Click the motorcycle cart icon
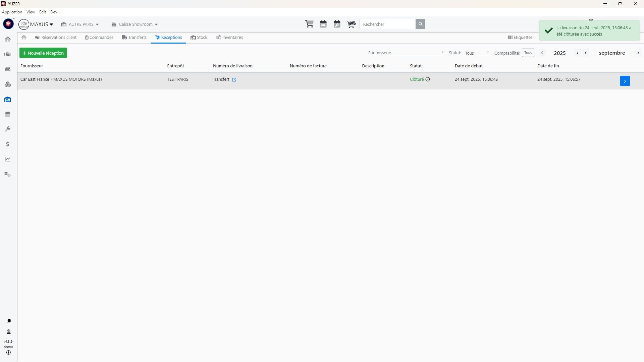644x362 pixels. 351,24
